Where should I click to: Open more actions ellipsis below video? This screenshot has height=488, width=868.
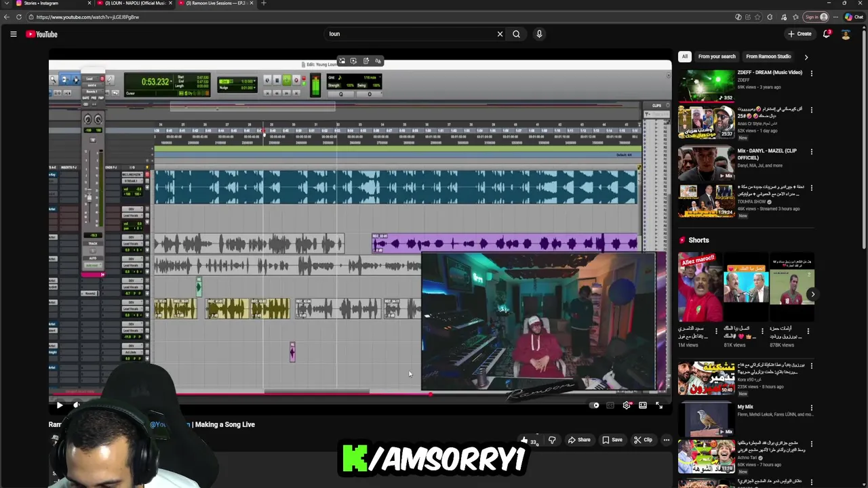click(x=667, y=440)
